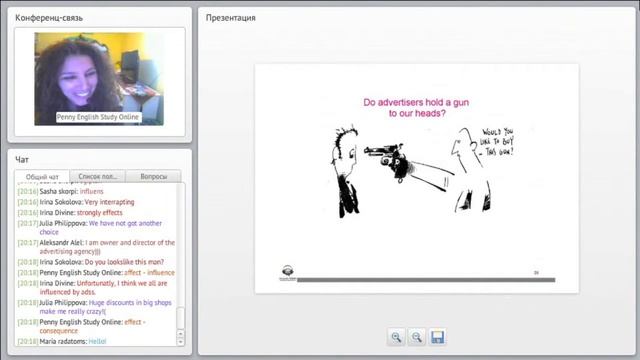Click the chat scrollbar down arrow
This screenshot has width=640, height=360.
pyautogui.click(x=180, y=342)
